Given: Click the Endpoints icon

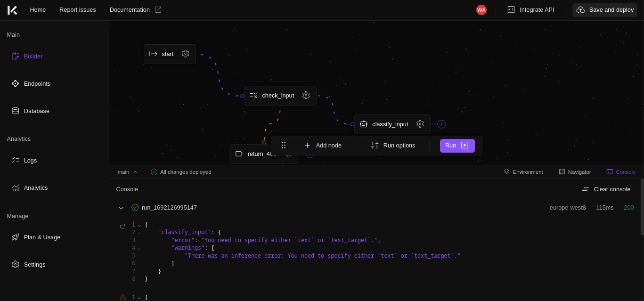Looking at the screenshot, I should pos(16,84).
